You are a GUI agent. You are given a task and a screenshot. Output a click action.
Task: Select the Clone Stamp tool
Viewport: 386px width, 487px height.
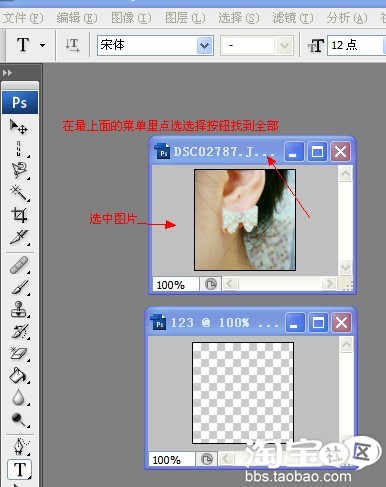pos(19,309)
